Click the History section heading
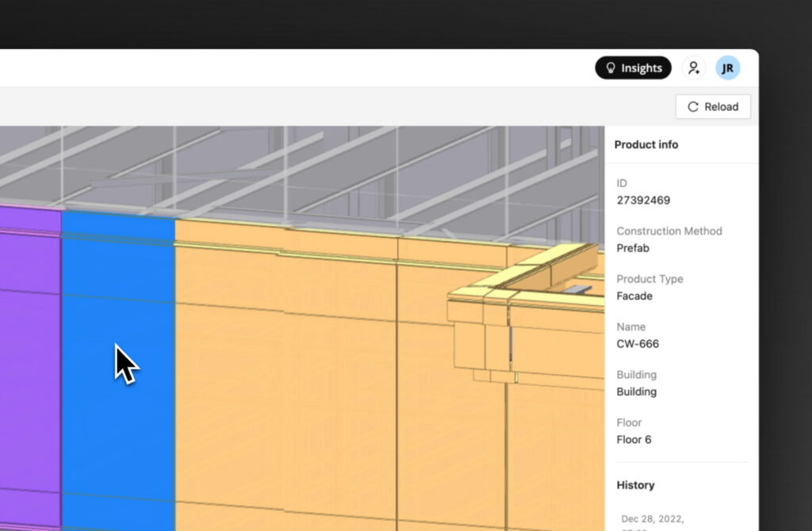The width and height of the screenshot is (812, 531). click(635, 486)
